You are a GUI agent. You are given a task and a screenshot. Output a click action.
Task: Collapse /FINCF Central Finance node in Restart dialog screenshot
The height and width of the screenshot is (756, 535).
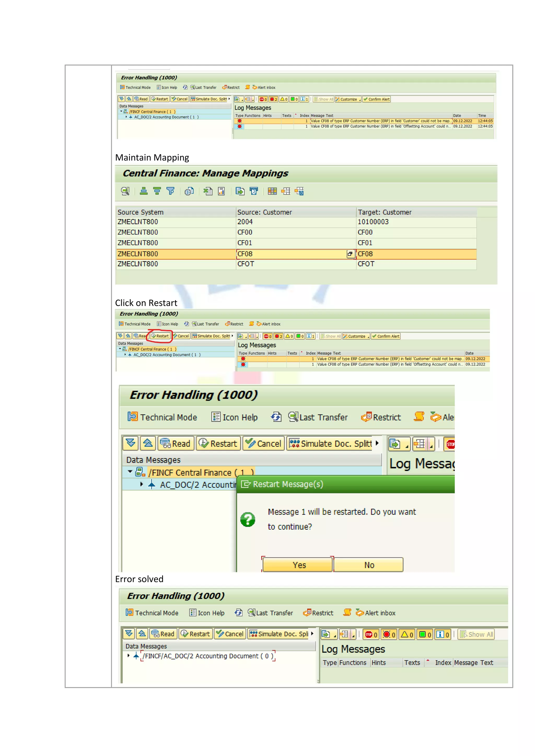[130, 472]
